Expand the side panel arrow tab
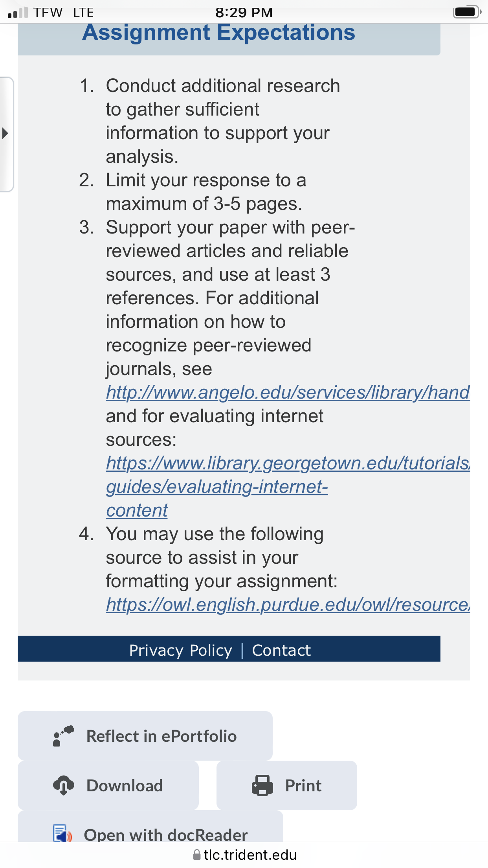Image resolution: width=488 pixels, height=868 pixels. click(x=6, y=134)
